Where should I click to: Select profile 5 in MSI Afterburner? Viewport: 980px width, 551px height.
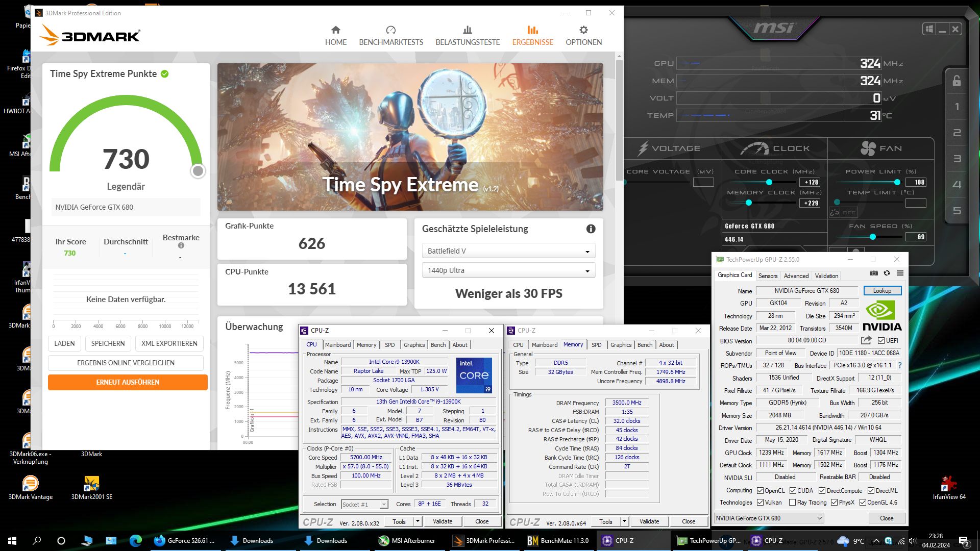(957, 211)
